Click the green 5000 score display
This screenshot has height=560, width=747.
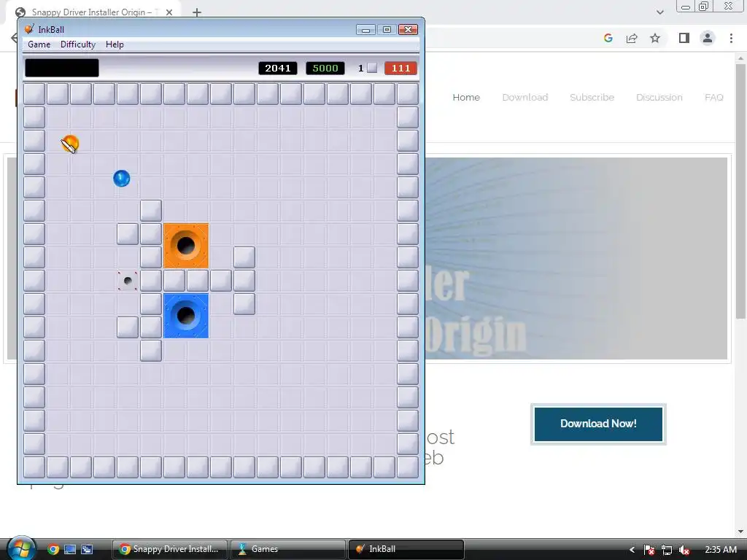pyautogui.click(x=325, y=68)
